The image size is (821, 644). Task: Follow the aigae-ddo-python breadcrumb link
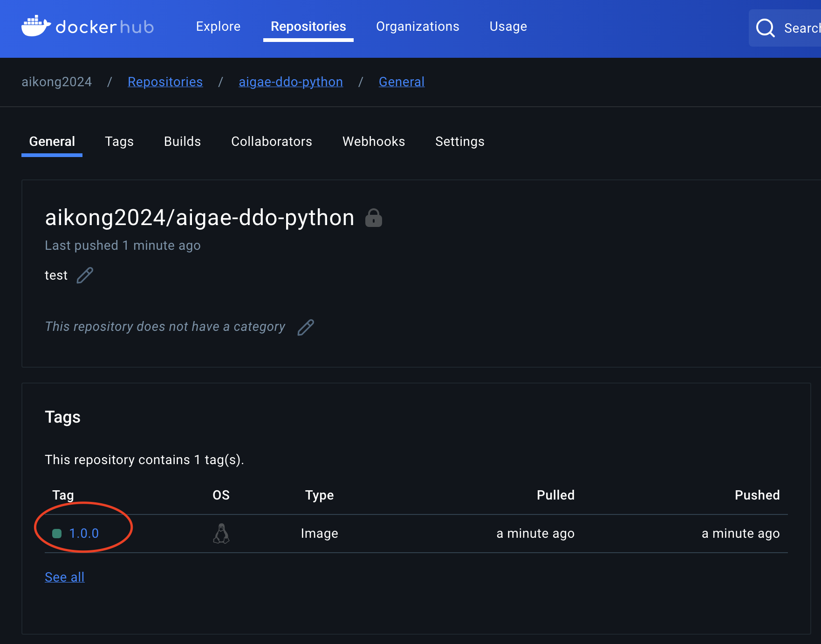coord(291,82)
